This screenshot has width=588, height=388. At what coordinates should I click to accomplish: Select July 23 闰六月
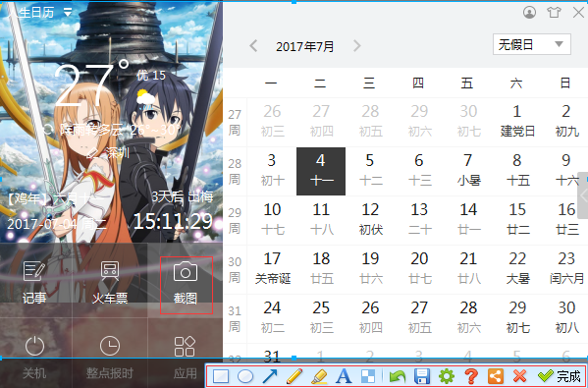click(566, 269)
